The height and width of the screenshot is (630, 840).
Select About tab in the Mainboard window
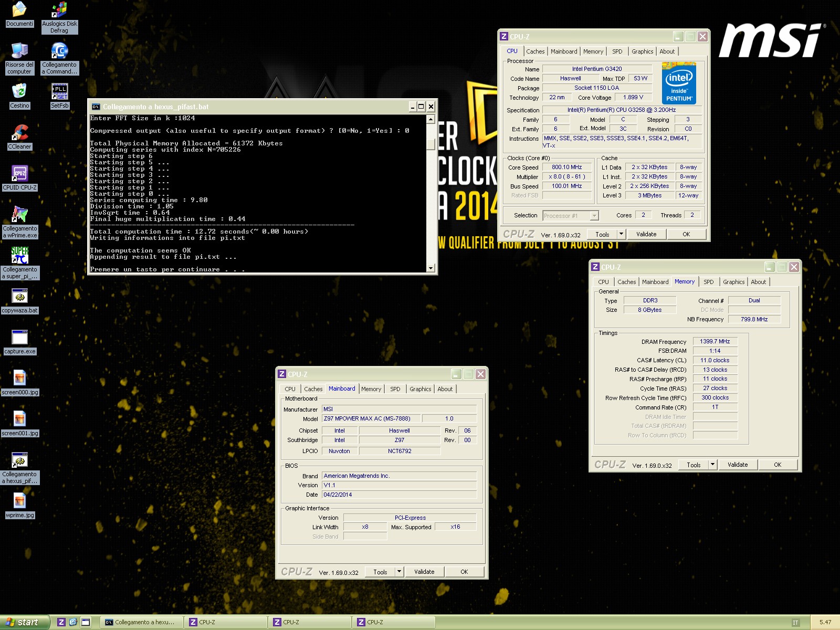click(x=445, y=389)
